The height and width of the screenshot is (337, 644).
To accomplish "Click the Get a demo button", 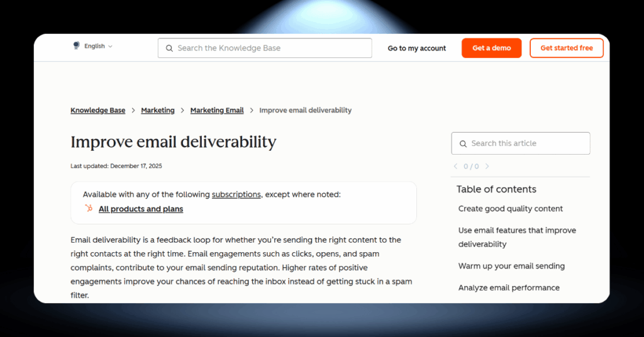I will (x=492, y=48).
